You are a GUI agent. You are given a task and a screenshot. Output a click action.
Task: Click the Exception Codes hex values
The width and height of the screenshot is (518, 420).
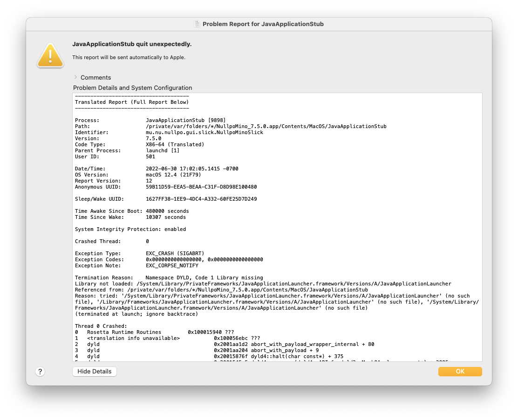204,259
